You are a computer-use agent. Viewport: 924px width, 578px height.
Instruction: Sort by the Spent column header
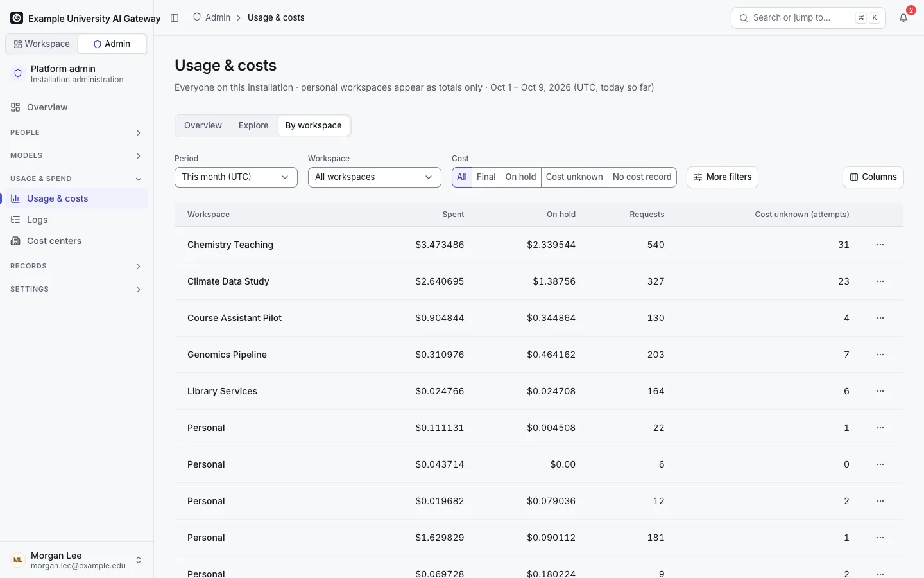point(453,215)
